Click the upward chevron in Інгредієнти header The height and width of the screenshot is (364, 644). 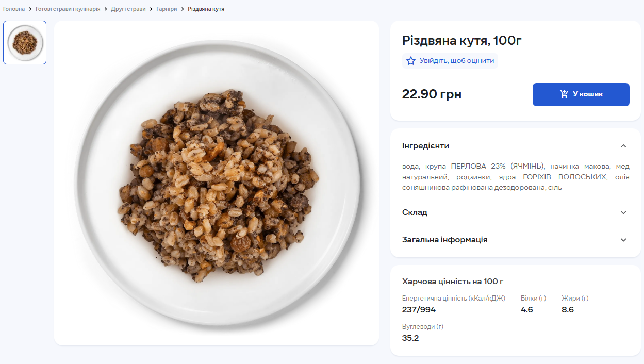623,146
